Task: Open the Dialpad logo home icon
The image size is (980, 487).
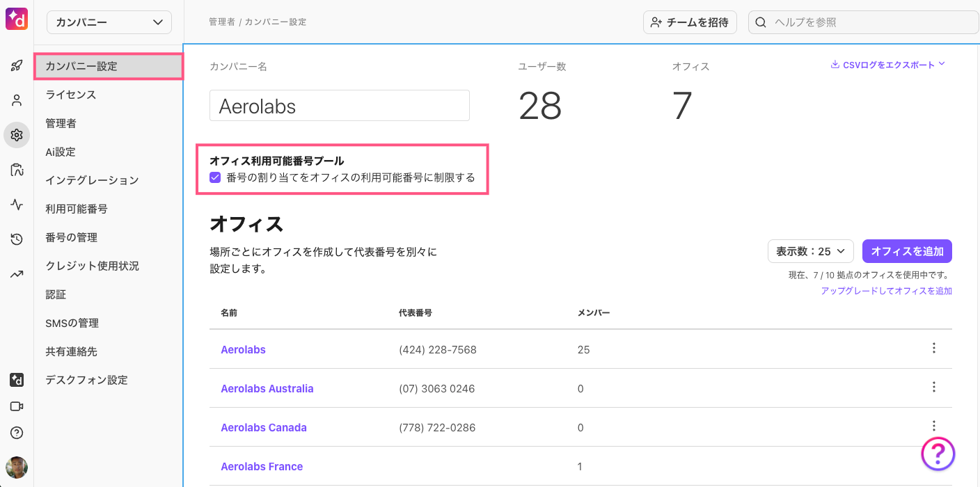Action: pyautogui.click(x=17, y=17)
